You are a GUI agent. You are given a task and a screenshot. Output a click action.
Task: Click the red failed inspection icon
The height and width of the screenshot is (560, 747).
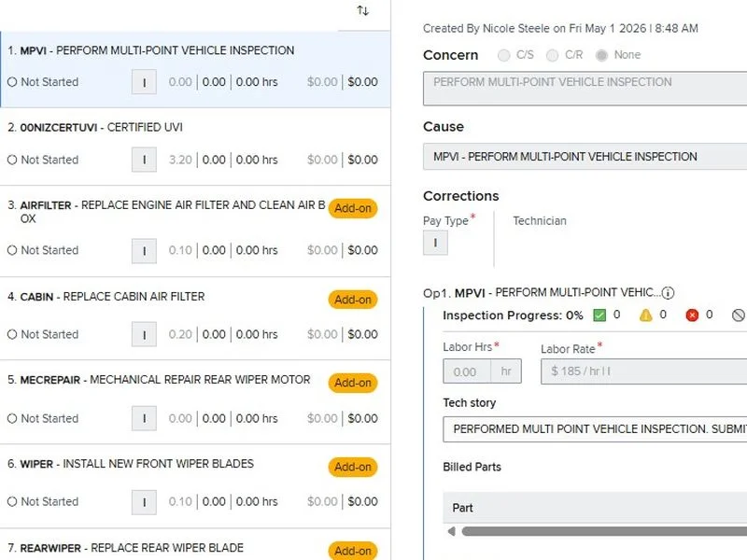pyautogui.click(x=692, y=315)
